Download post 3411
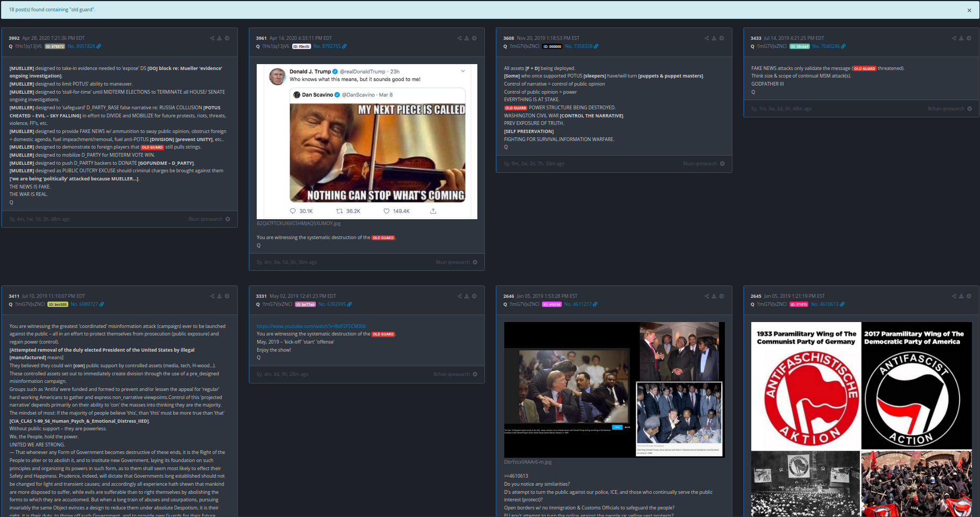The height and width of the screenshot is (517, 980). pyautogui.click(x=220, y=296)
